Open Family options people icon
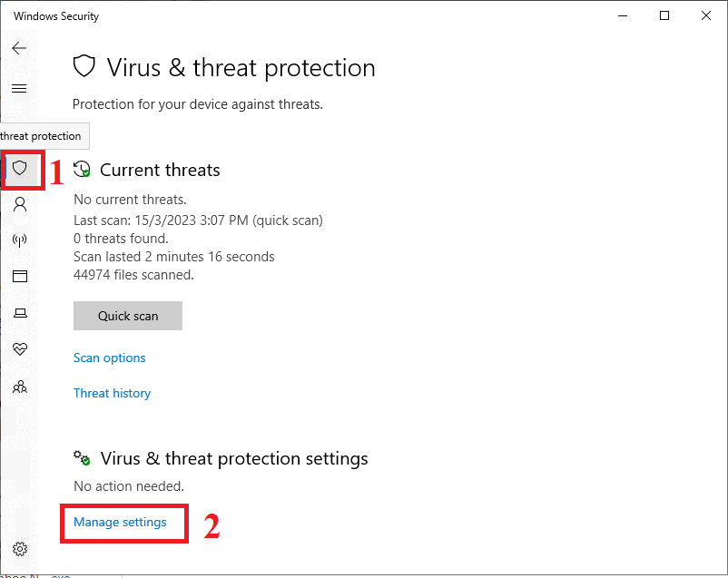This screenshot has height=578, width=728. pos(19,387)
